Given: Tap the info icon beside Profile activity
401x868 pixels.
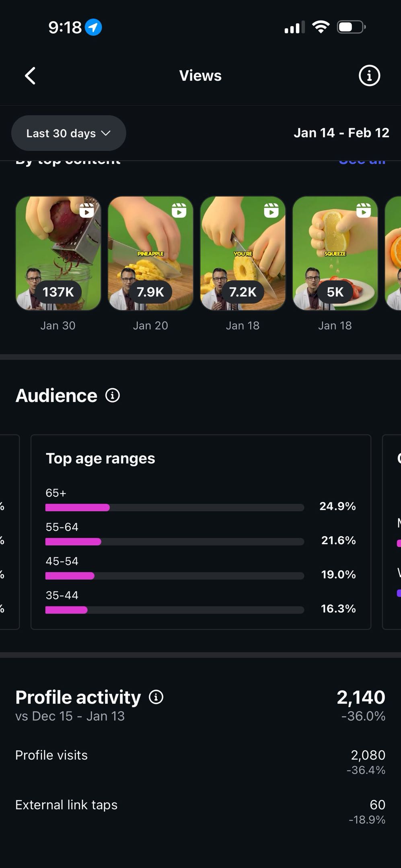Looking at the screenshot, I should point(156,697).
